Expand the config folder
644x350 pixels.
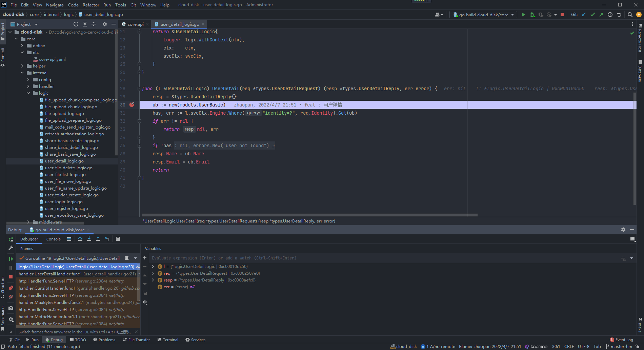(x=28, y=79)
